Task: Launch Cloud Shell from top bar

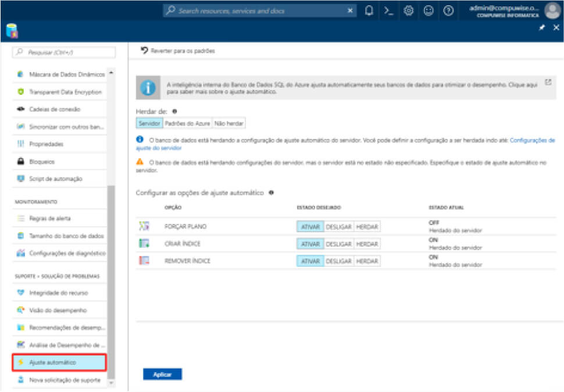Action: click(x=388, y=11)
